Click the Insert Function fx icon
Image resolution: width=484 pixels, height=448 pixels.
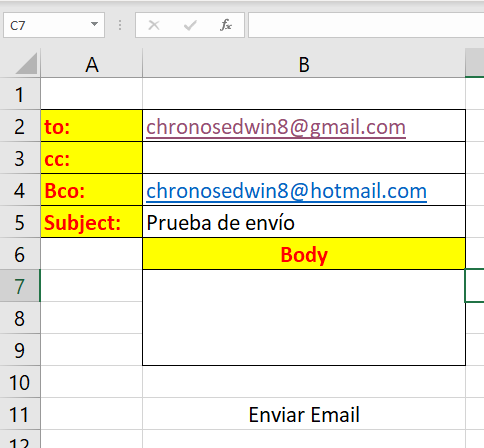click(x=226, y=25)
